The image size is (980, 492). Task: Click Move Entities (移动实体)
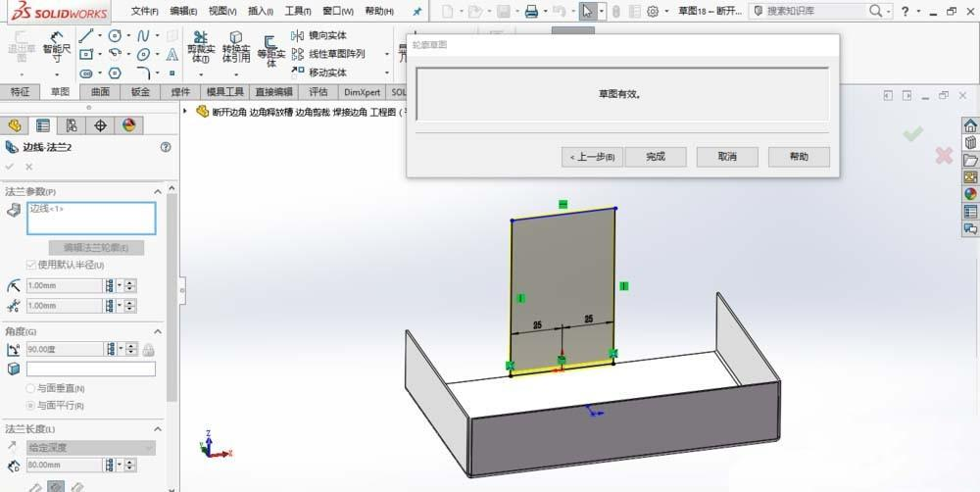point(318,73)
